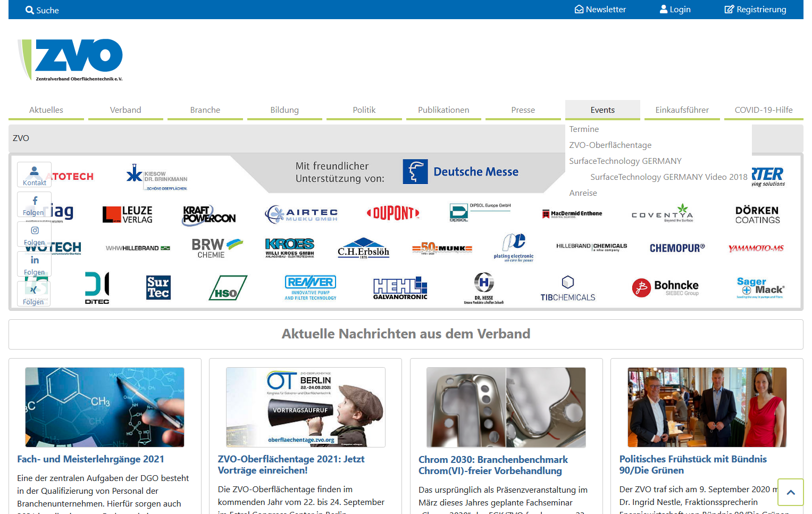Viewport: 812px width, 514px height.
Task: Open the Airtec Mueku logo
Action: [301, 214]
